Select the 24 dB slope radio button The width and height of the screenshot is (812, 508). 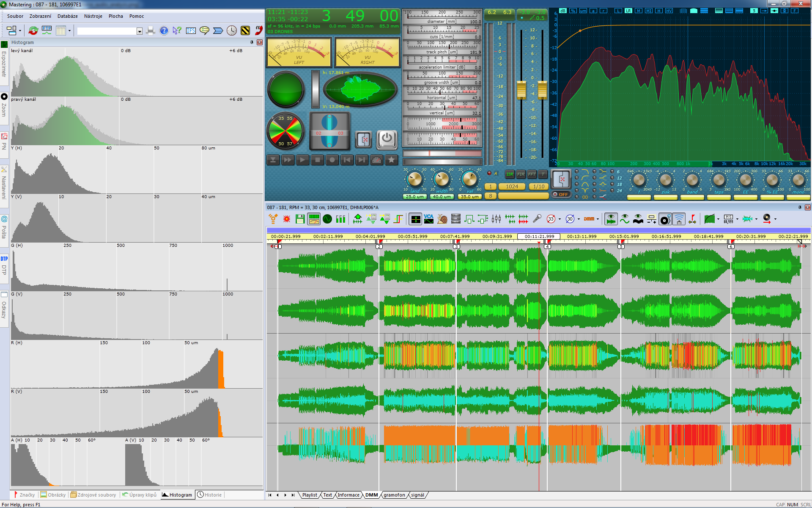pos(612,190)
